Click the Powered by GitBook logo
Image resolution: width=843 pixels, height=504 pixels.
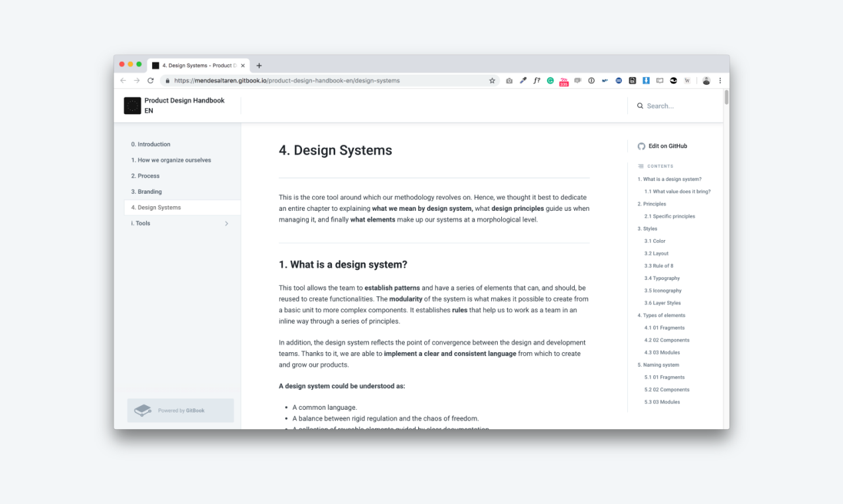(x=143, y=410)
